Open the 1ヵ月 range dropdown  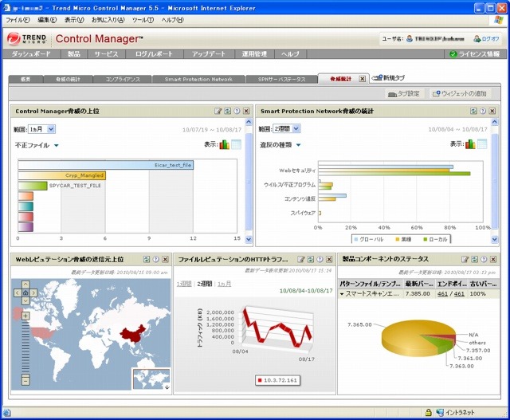[x=41, y=129]
